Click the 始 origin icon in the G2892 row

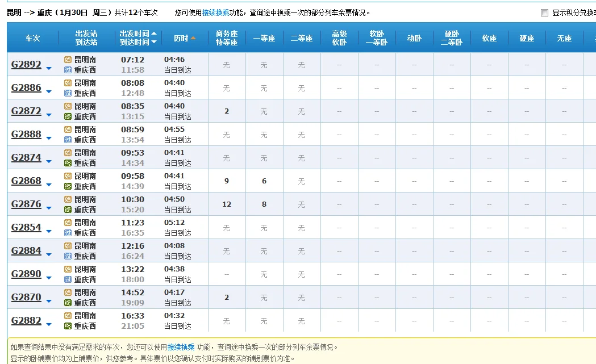(x=68, y=60)
